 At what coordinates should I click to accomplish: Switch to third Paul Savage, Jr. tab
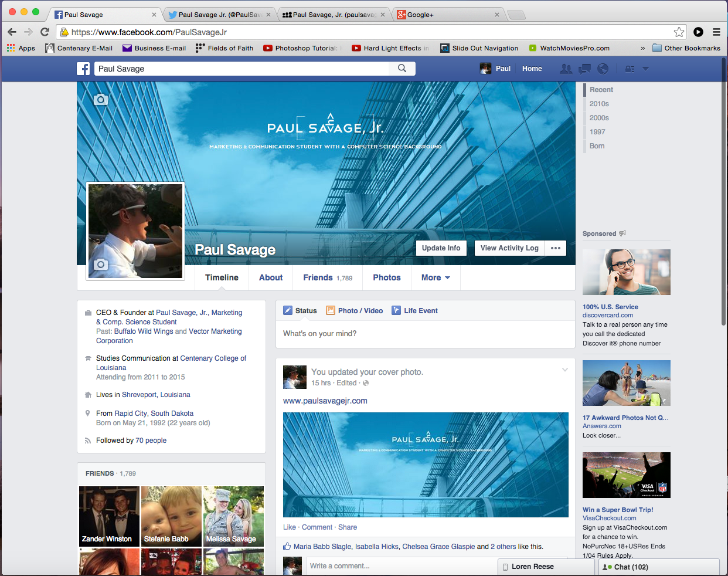pyautogui.click(x=333, y=15)
